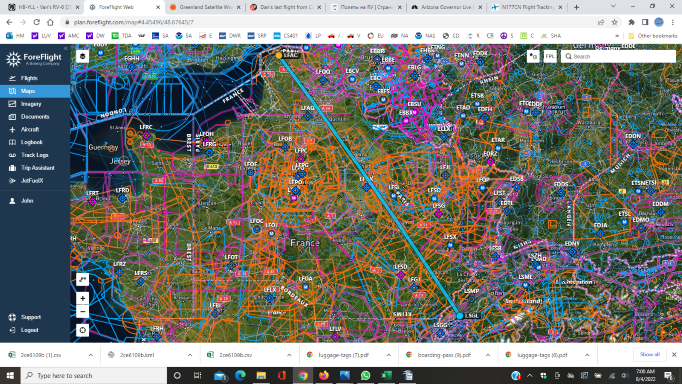Open Documents in the sidebar
This screenshot has height=384, width=682.
point(35,117)
